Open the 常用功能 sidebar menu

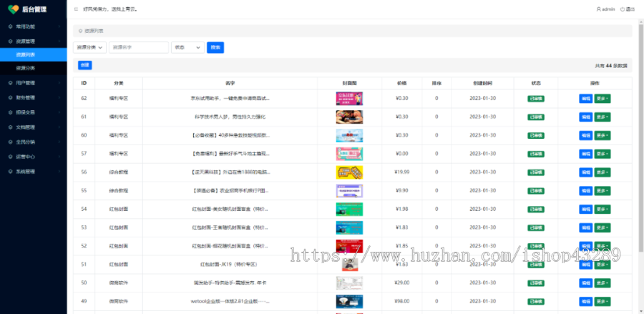click(x=33, y=26)
